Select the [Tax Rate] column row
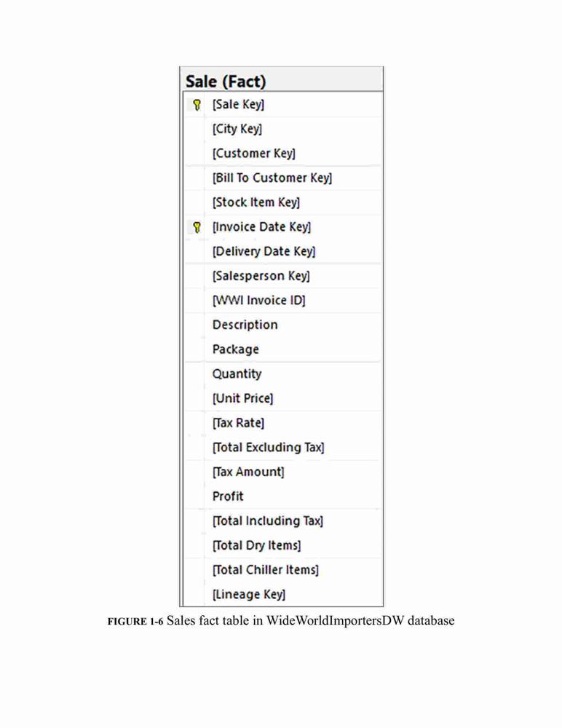The width and height of the screenshot is (562, 728). [x=283, y=423]
